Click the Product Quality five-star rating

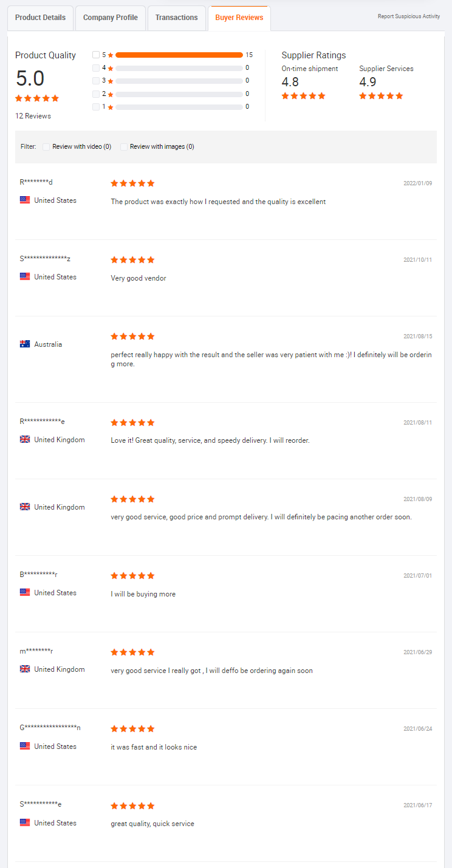(x=37, y=98)
